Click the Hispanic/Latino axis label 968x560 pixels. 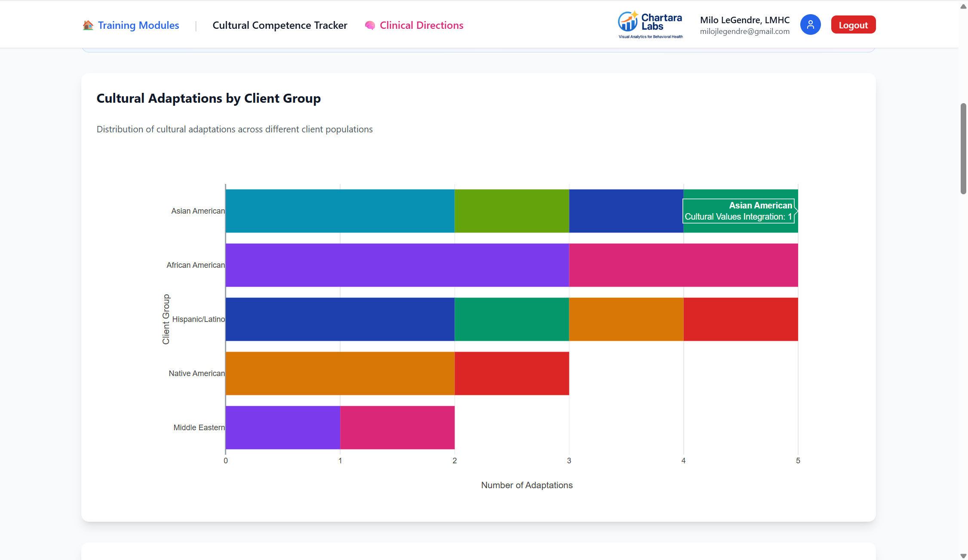(x=198, y=319)
